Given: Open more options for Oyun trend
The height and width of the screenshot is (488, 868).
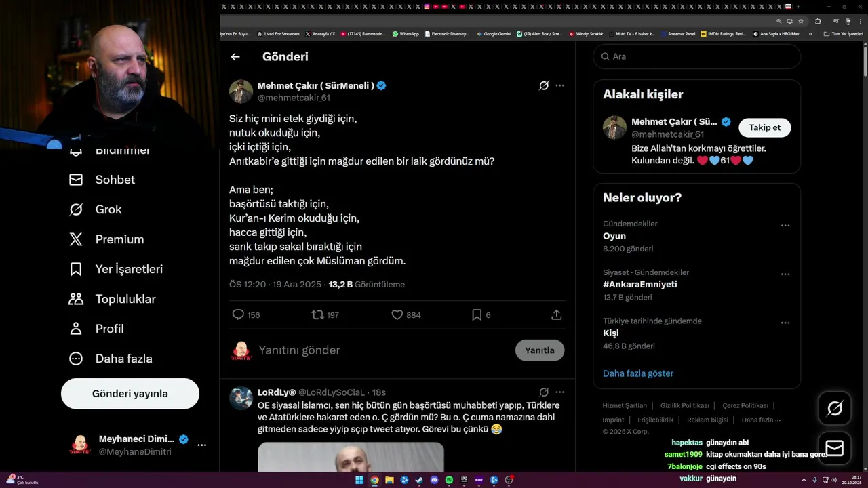Looking at the screenshot, I should (785, 226).
